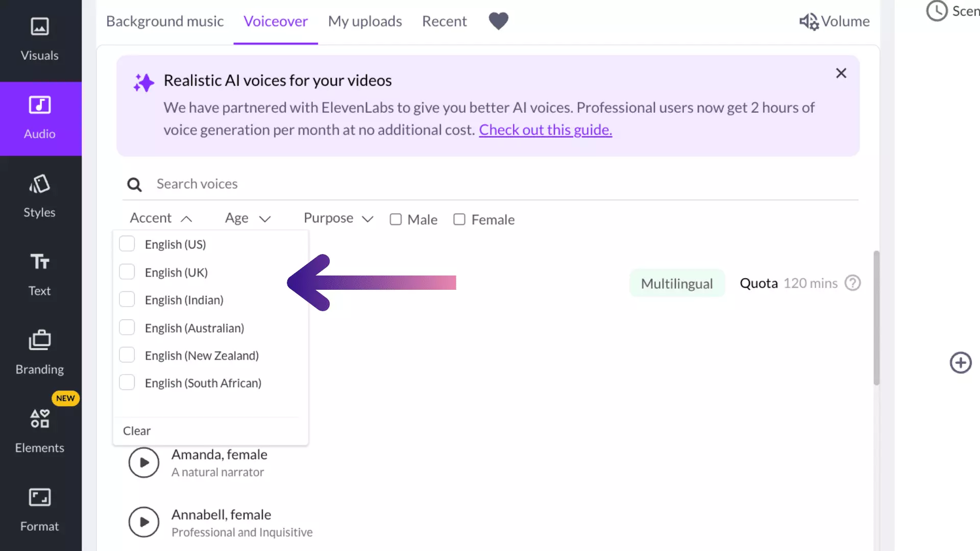Viewport: 980px width, 551px height.
Task: Open the Styles sidebar icon
Action: click(39, 185)
